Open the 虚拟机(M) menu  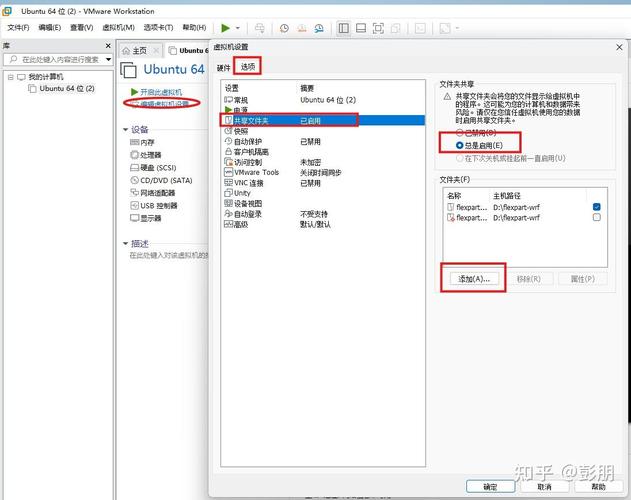118,27
